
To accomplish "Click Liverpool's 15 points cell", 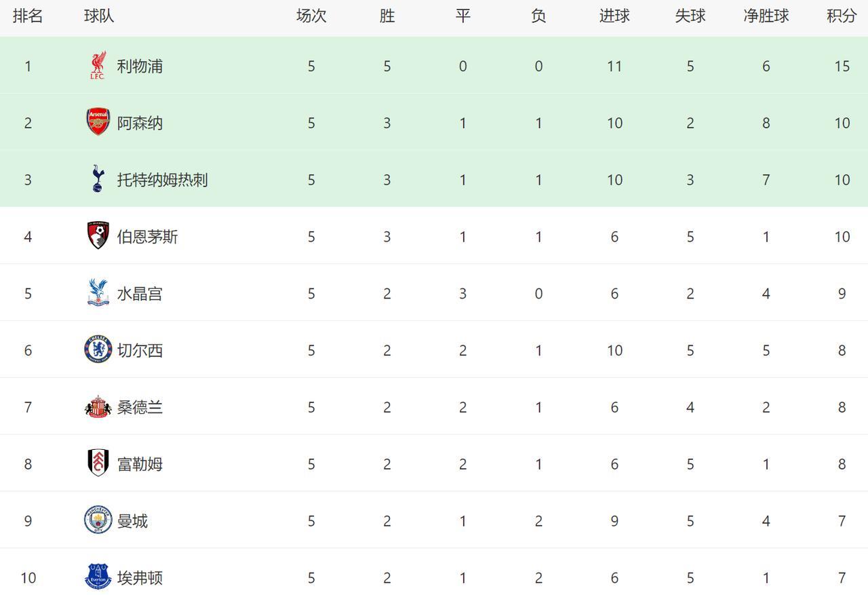I will click(x=842, y=66).
